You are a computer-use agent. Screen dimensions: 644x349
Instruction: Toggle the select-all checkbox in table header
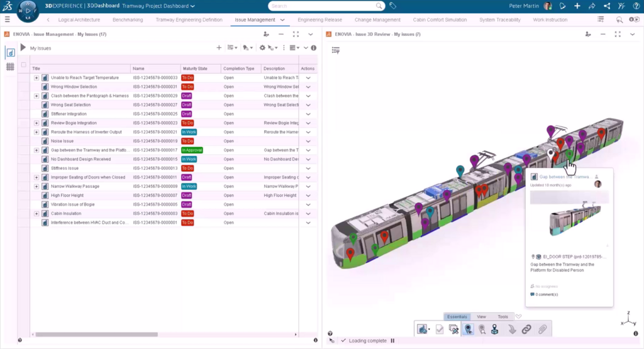[x=24, y=65]
